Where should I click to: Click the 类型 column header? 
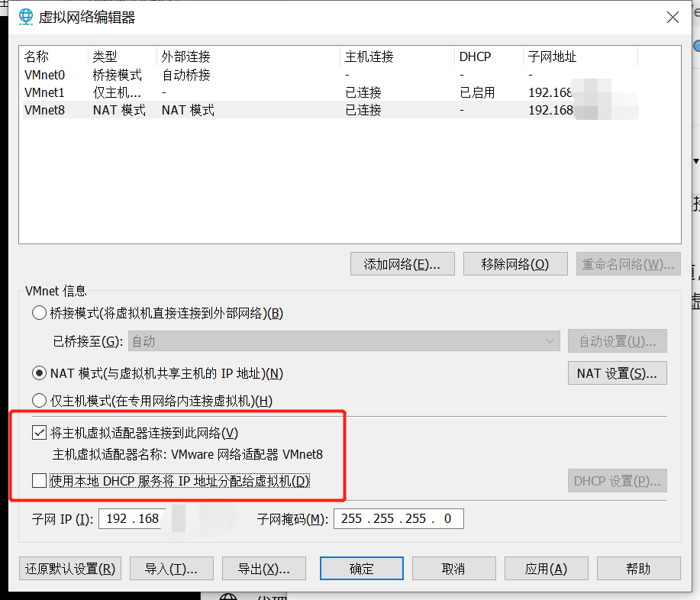[123, 56]
